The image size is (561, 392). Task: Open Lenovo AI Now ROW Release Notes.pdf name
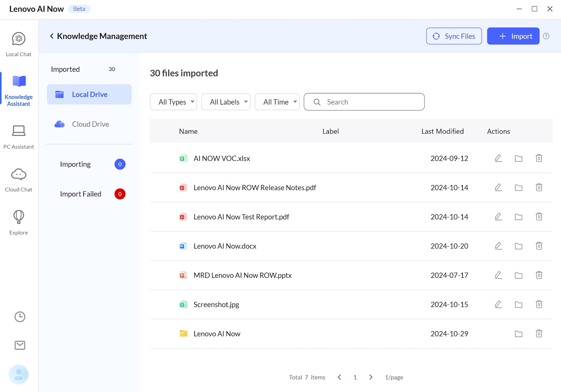pos(255,187)
